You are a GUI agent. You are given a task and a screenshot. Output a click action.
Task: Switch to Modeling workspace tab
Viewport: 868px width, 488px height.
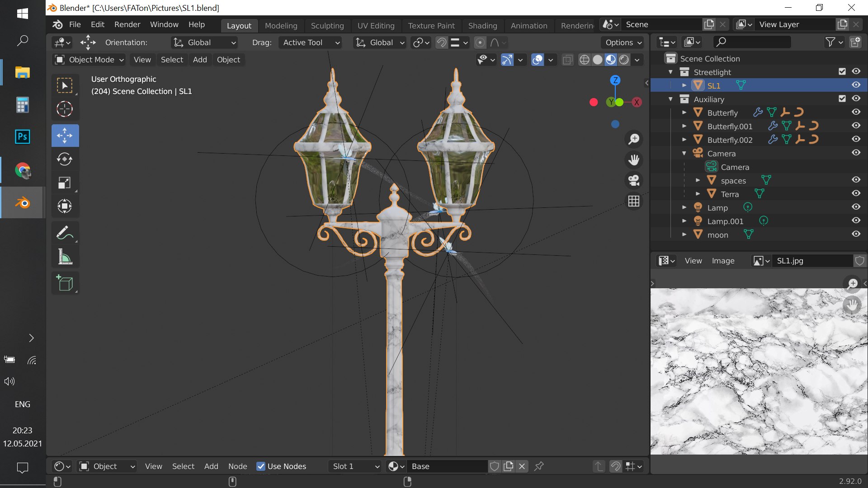click(281, 26)
